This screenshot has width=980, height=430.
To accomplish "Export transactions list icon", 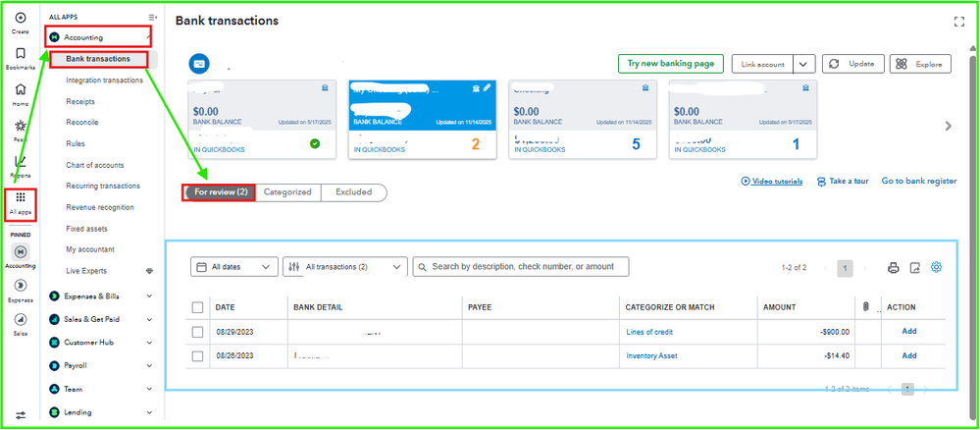I will (x=915, y=268).
